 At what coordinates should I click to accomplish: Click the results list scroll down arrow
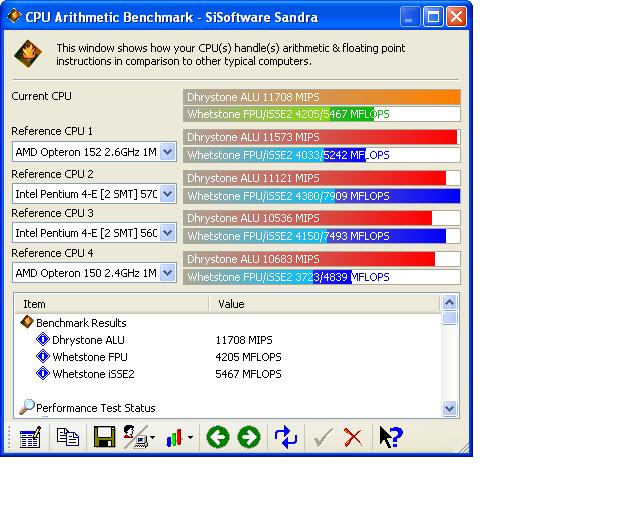449,408
